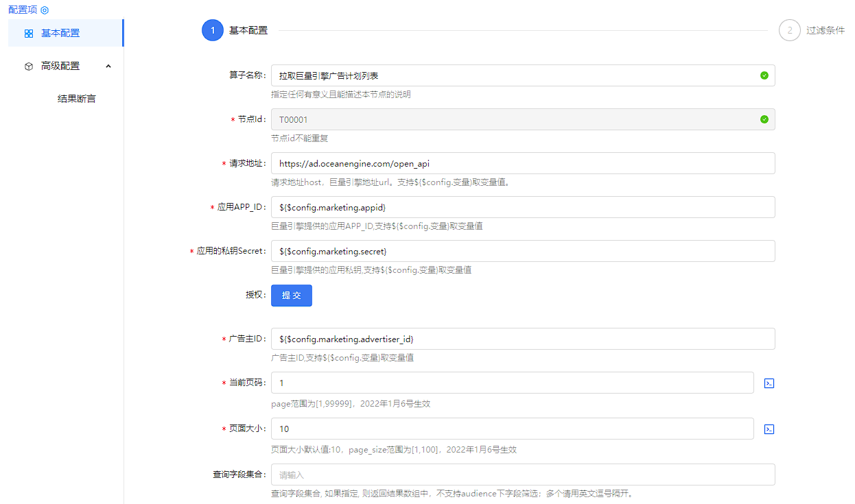Viewport: 855px width, 504px height.
Task: Click the grid icon next to 基本配置
Action: point(29,33)
